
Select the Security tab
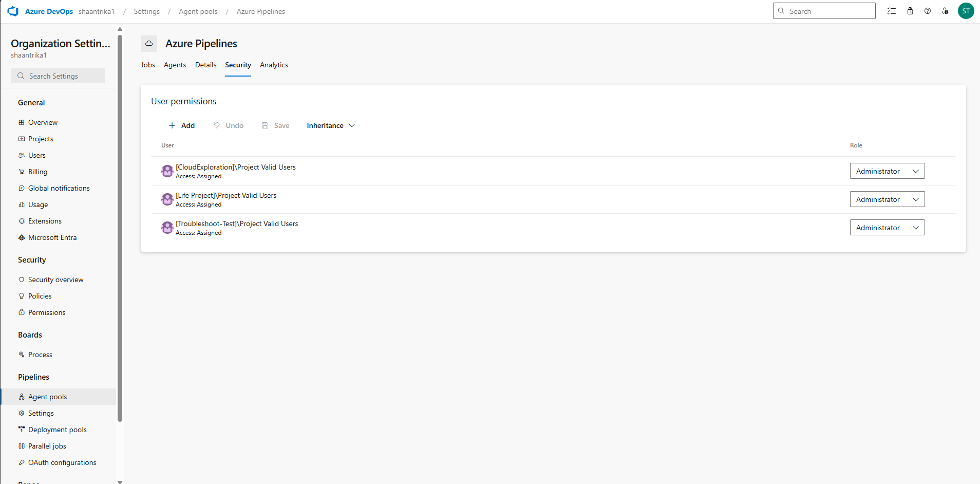(238, 65)
